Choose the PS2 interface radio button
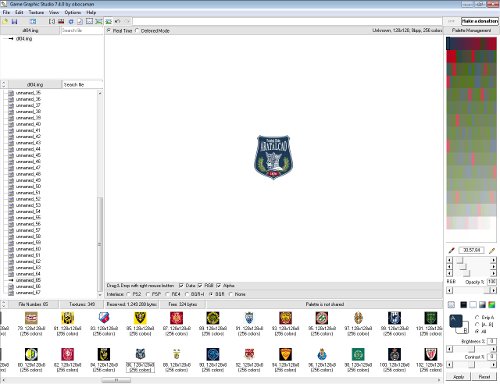500x384 pixels. point(128,294)
